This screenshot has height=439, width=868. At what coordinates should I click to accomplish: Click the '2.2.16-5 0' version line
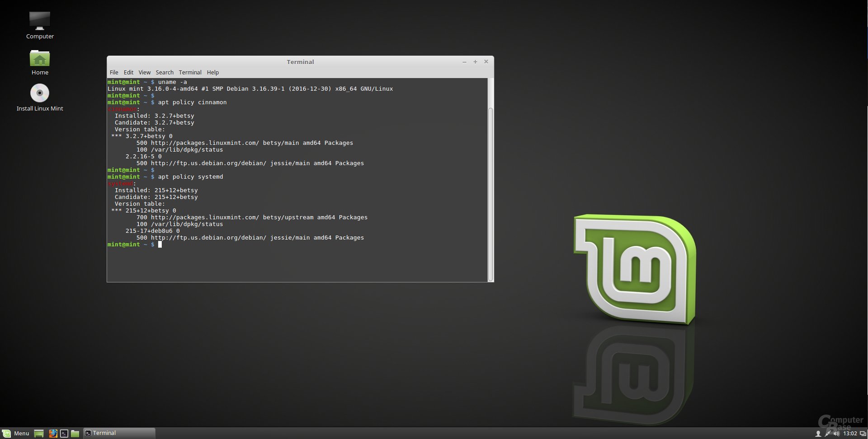[x=143, y=157]
